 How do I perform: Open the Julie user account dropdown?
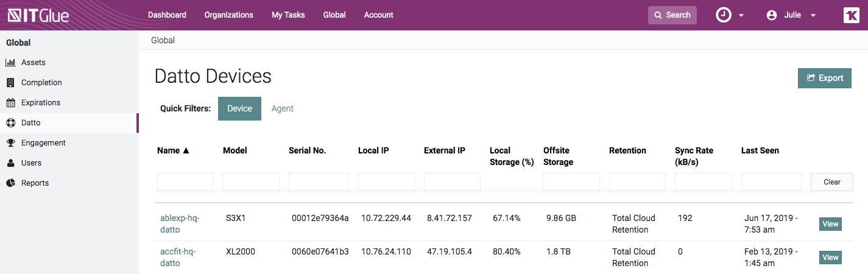(x=791, y=15)
